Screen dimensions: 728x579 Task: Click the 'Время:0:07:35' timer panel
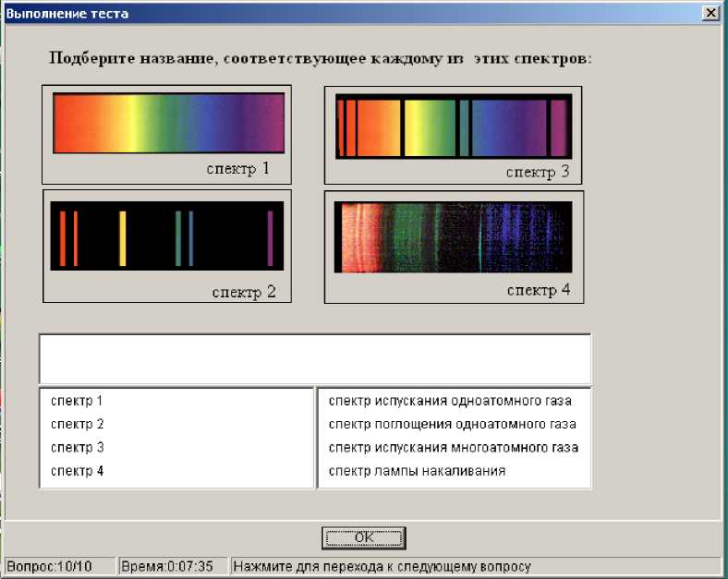tap(172, 566)
